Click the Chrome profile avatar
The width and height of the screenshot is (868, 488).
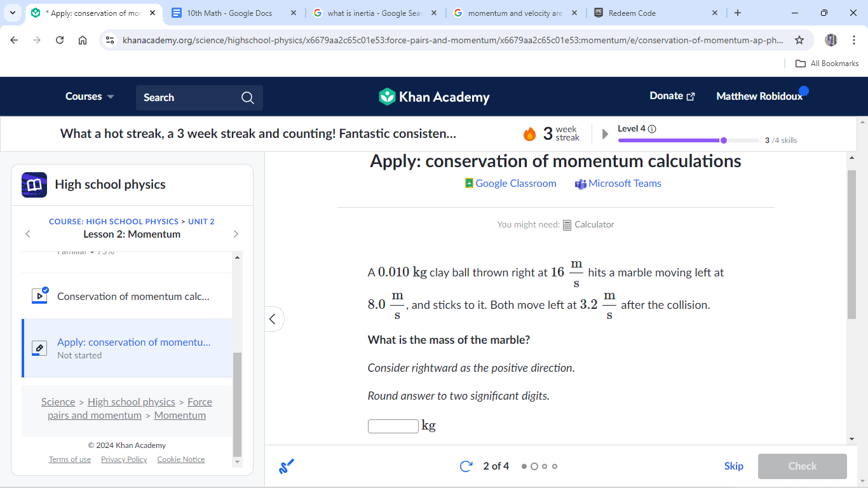[831, 40]
